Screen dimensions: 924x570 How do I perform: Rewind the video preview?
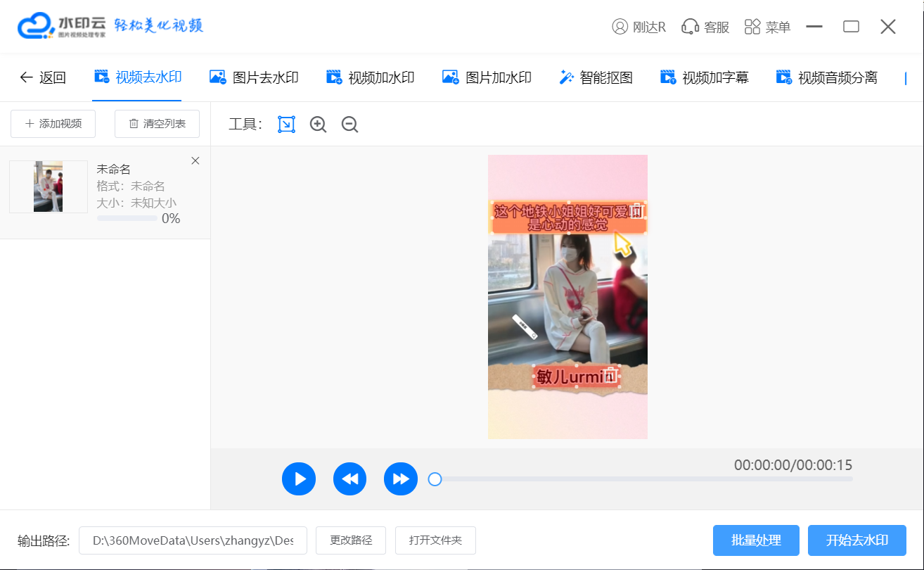[x=349, y=479]
